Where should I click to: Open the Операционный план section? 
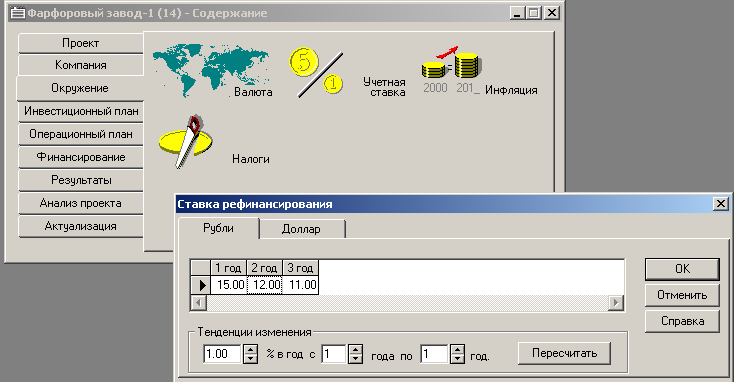(x=81, y=134)
